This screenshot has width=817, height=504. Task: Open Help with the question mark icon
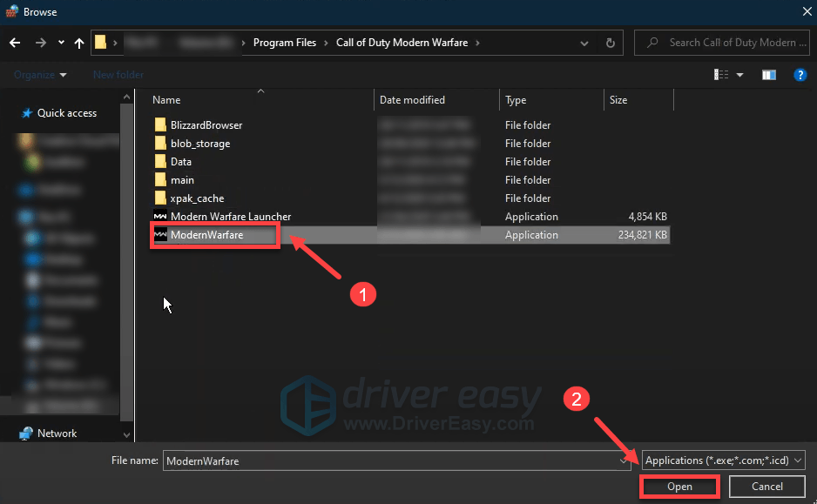800,75
